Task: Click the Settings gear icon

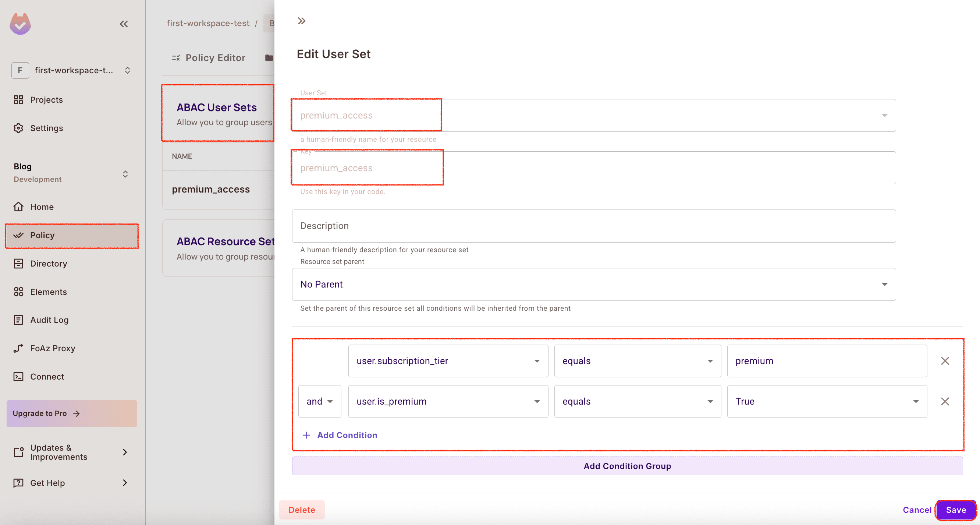Action: (18, 128)
